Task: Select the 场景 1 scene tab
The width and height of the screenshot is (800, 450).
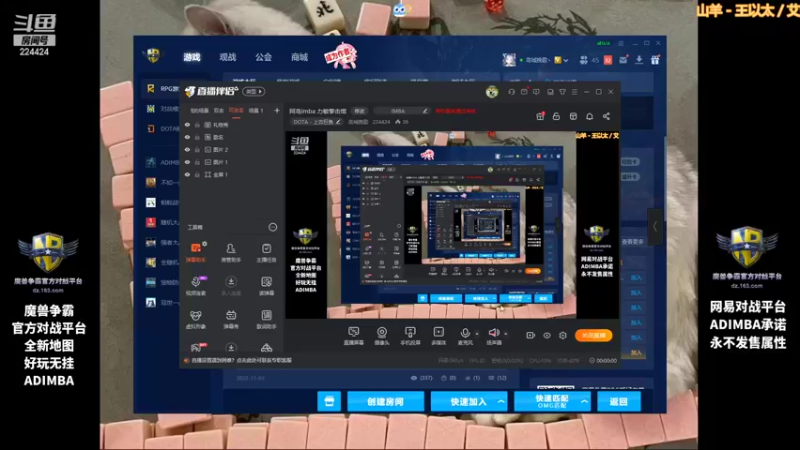Action: pos(256,111)
